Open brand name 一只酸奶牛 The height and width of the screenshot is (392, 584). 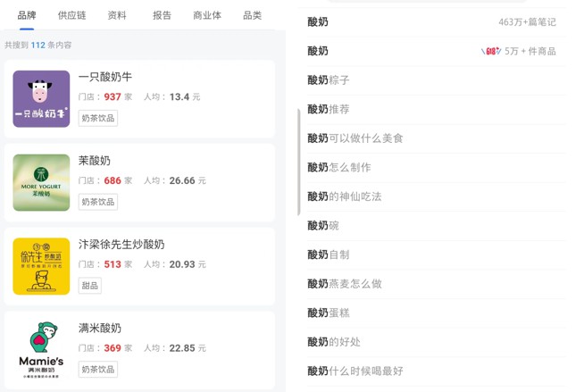pyautogui.click(x=105, y=77)
